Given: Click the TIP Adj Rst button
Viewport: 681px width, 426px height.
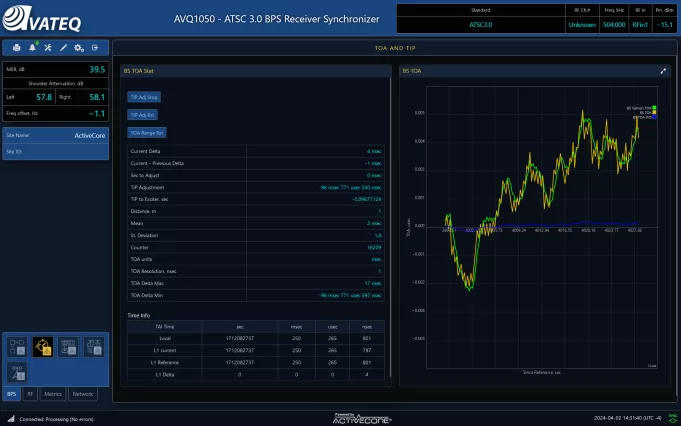Looking at the screenshot, I should (x=142, y=115).
